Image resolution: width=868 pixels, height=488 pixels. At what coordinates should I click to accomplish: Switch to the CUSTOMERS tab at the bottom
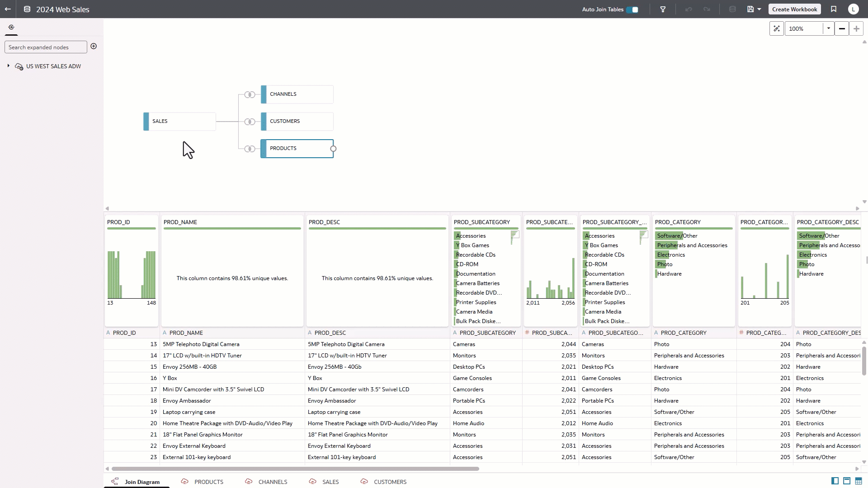click(x=390, y=482)
